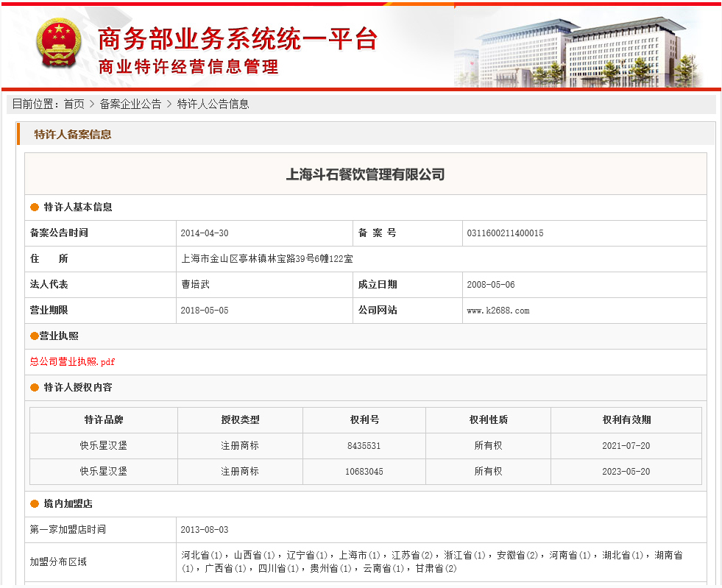Image resolution: width=722 pixels, height=588 pixels.
Task: Select 快乐星汉堡 in row with 10683045
Action: pos(104,472)
